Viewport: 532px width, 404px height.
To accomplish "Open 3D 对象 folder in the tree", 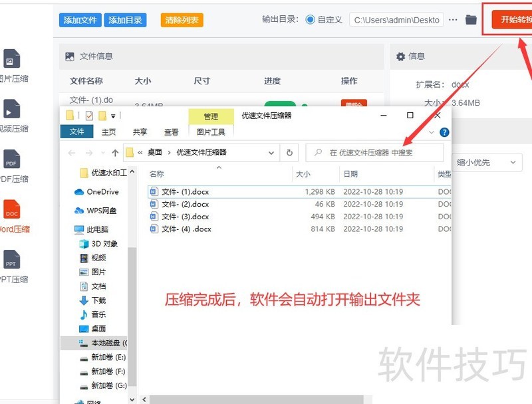I will pos(98,244).
